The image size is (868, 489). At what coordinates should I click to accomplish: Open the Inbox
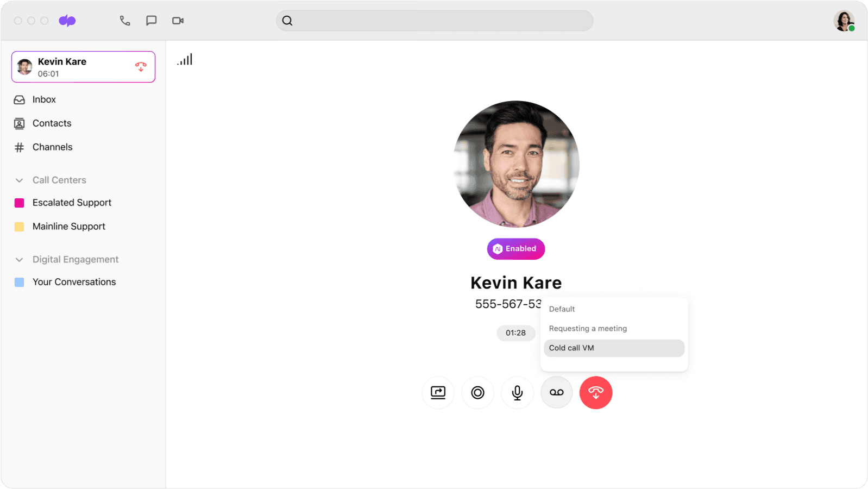44,99
